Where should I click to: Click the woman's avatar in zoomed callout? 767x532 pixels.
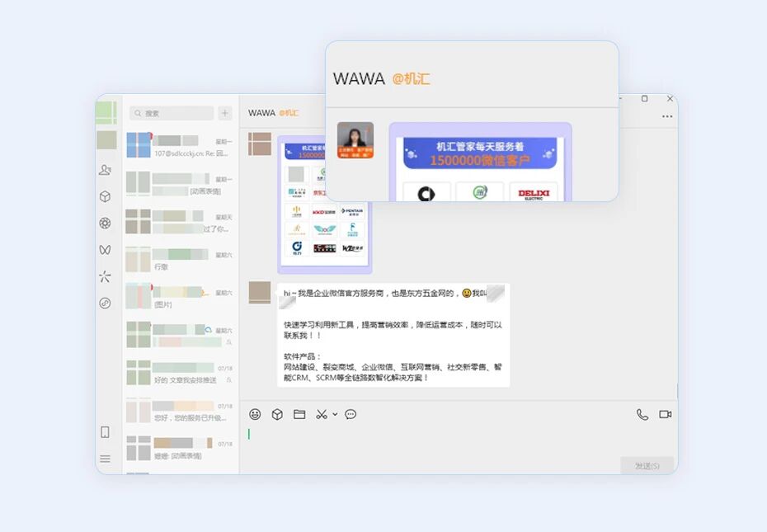click(355, 140)
